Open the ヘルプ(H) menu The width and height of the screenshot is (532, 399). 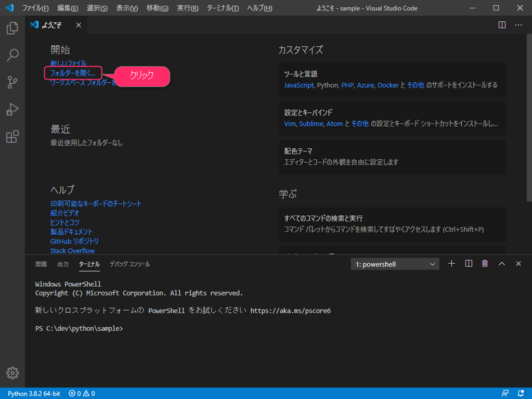coord(259,8)
